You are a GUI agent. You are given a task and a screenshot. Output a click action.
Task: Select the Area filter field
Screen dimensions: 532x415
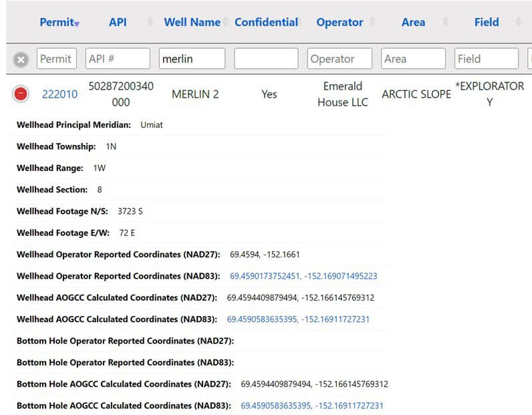413,59
